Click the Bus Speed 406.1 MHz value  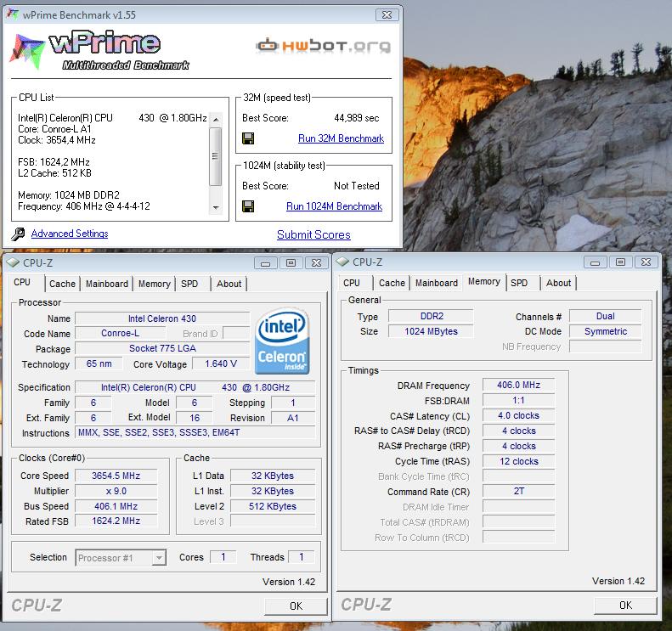point(116,506)
